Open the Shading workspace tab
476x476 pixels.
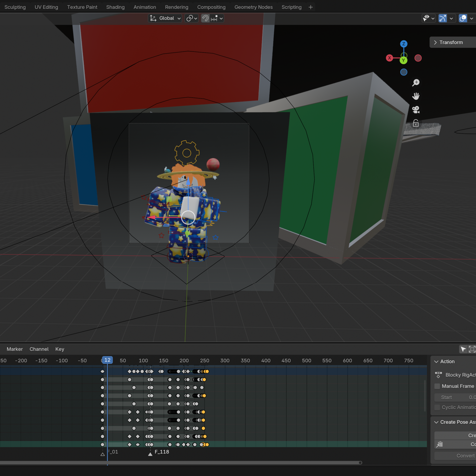tap(115, 7)
